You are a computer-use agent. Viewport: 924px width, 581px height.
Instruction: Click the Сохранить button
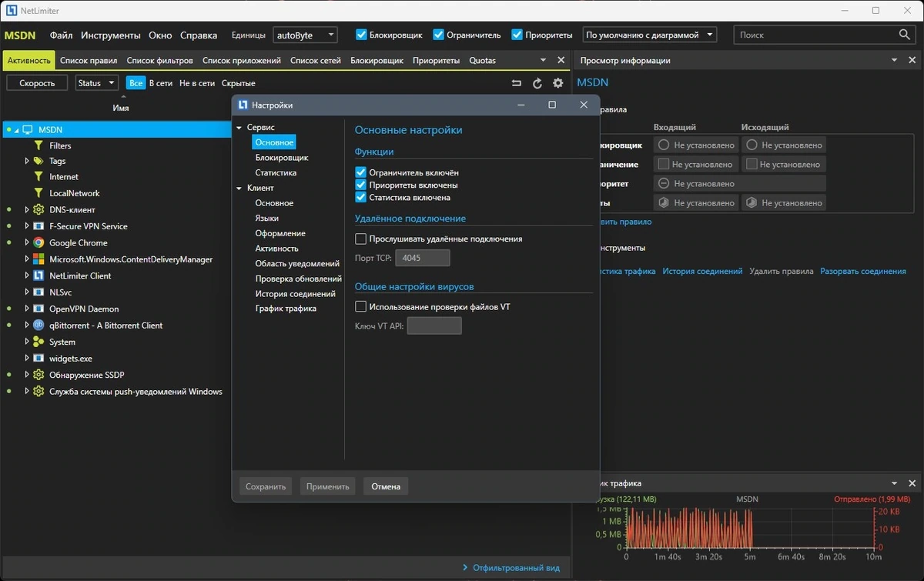tap(266, 486)
